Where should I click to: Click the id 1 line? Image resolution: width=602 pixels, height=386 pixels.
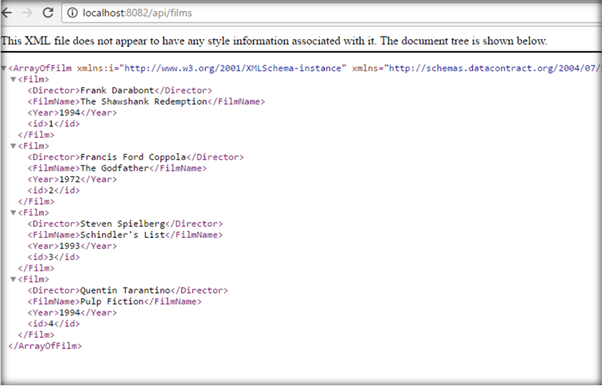coord(53,124)
